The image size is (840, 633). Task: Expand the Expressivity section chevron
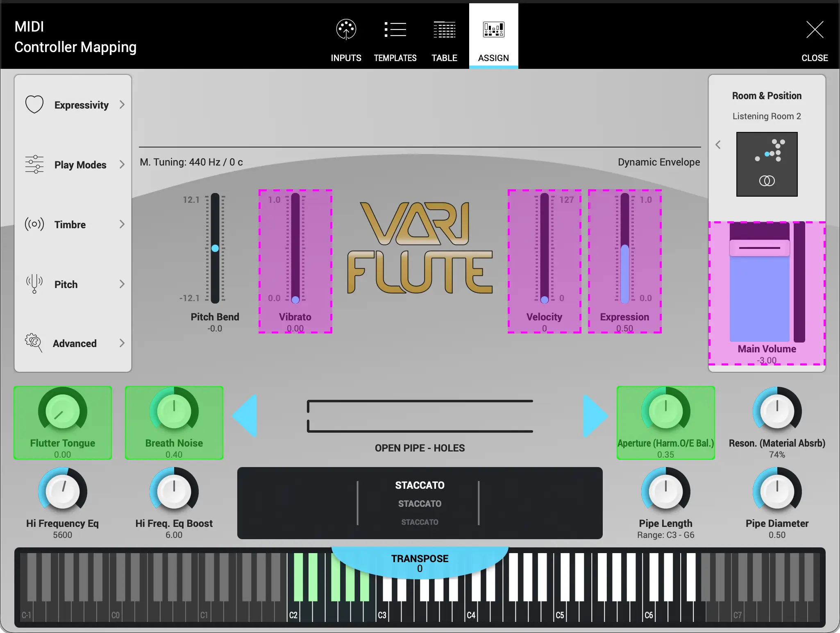[122, 104]
